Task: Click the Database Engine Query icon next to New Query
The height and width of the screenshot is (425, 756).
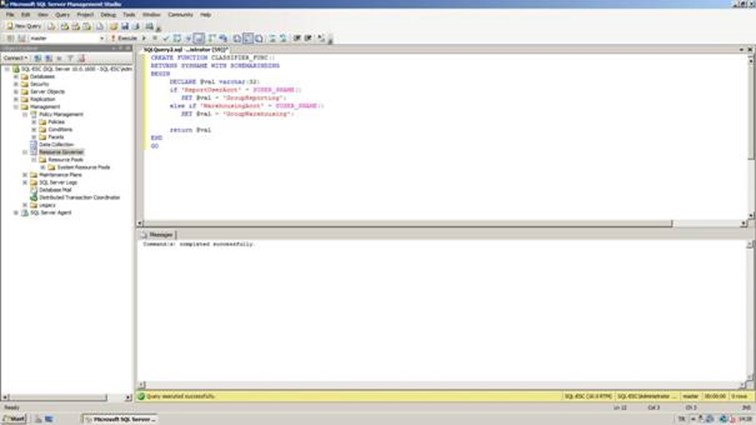Action: pyautogui.click(x=51, y=26)
